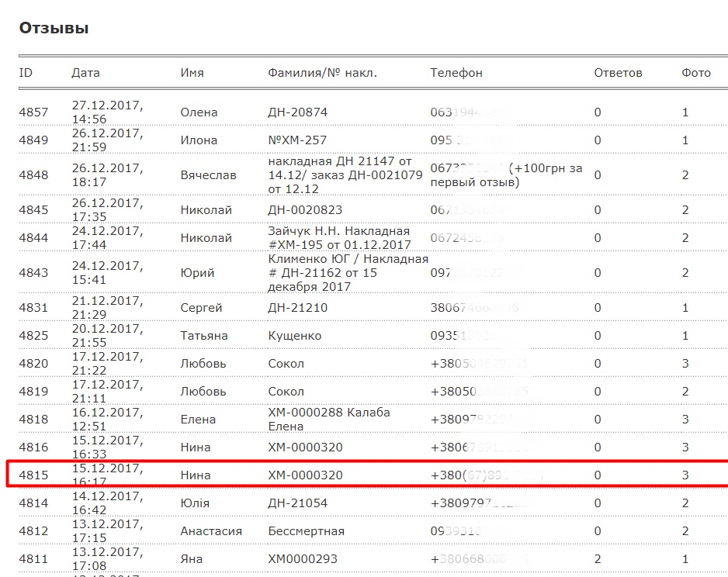The width and height of the screenshot is (728, 577).
Task: Select review ID 4811
Action: (33, 559)
